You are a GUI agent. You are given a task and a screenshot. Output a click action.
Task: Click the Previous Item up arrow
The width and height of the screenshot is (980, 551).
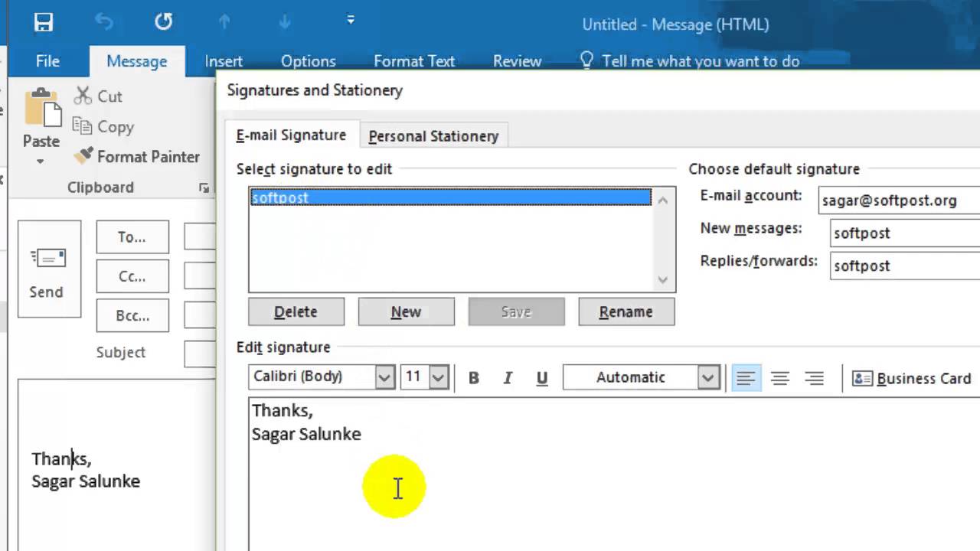[x=224, y=22]
